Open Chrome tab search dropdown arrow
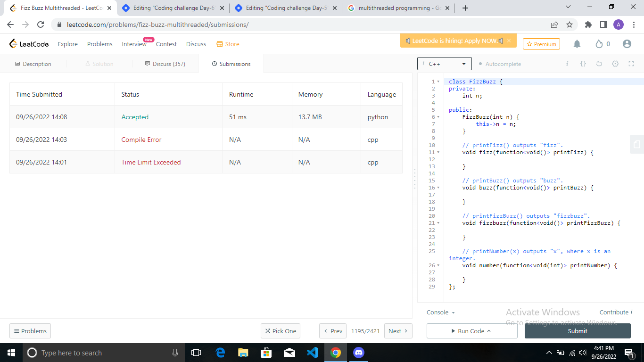The width and height of the screenshot is (644, 362). (x=568, y=7)
